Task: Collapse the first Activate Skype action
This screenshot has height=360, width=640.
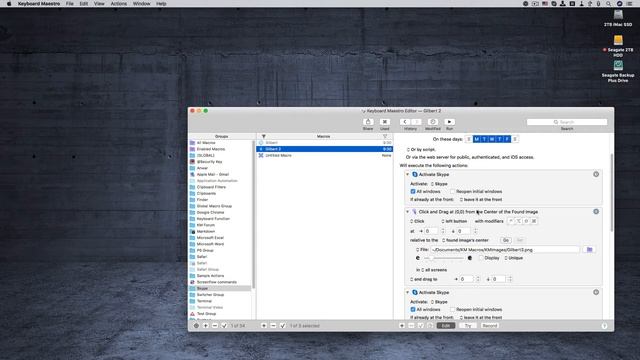Action: click(407, 174)
